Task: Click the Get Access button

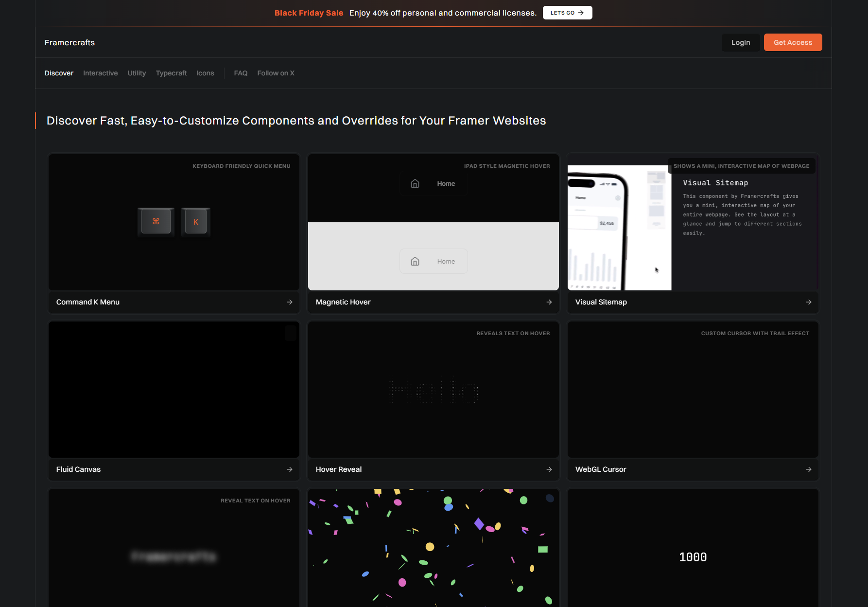Action: pyautogui.click(x=793, y=42)
